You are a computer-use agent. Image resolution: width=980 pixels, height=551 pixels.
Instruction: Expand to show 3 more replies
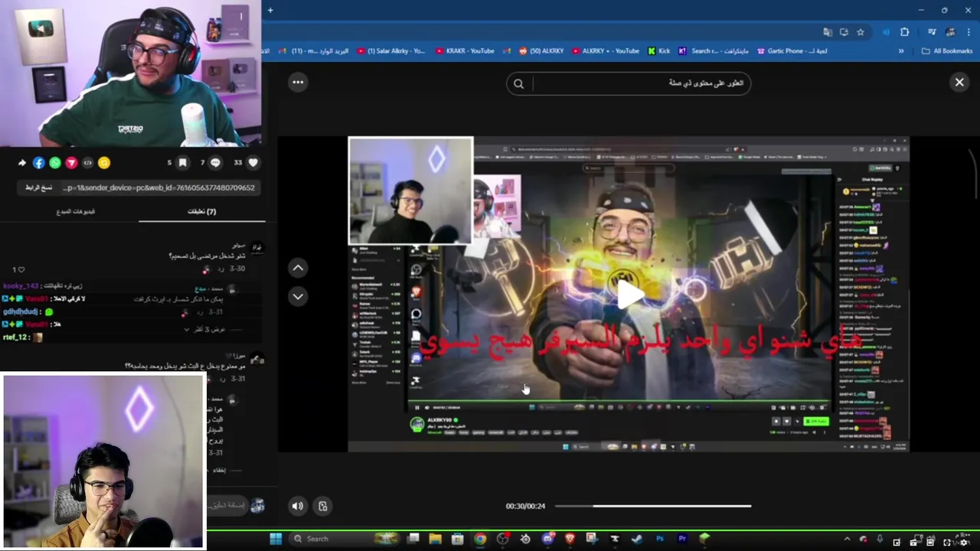[207, 329]
